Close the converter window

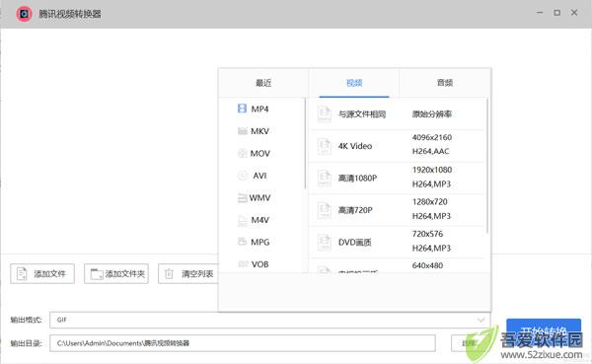pos(574,13)
